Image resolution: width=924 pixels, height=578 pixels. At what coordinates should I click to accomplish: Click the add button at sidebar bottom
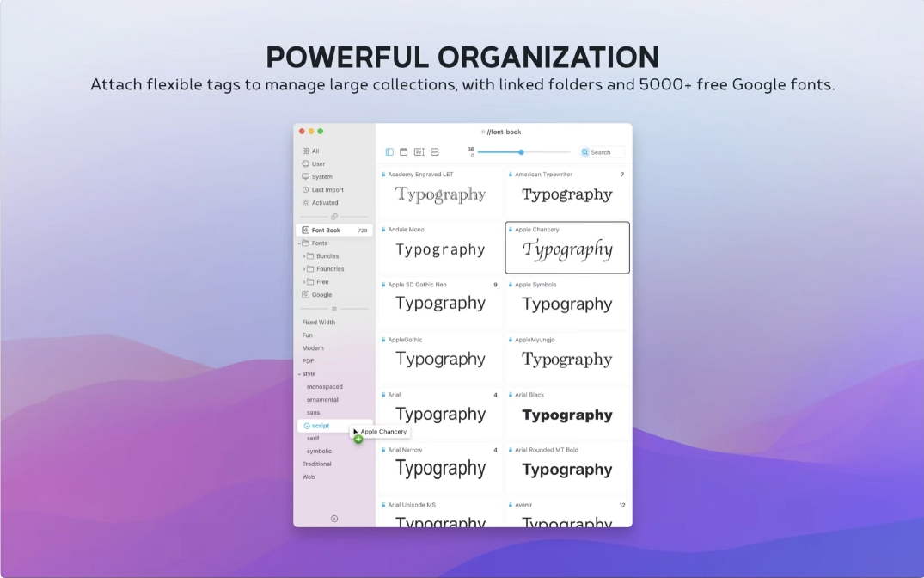pyautogui.click(x=334, y=519)
